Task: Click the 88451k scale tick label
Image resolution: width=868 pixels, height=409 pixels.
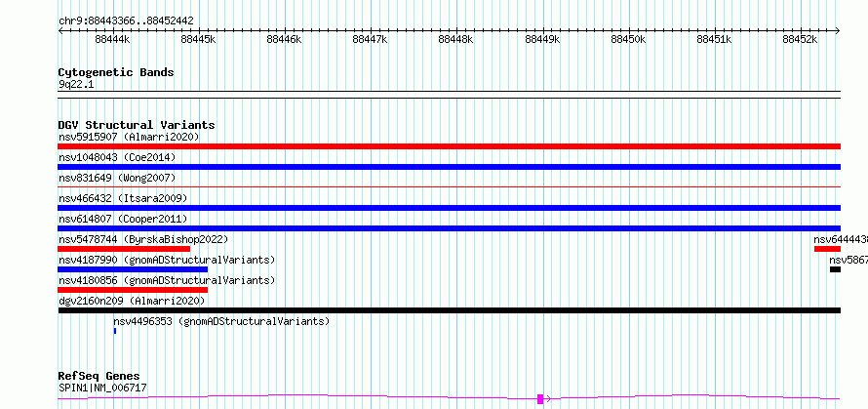Action: coord(714,39)
